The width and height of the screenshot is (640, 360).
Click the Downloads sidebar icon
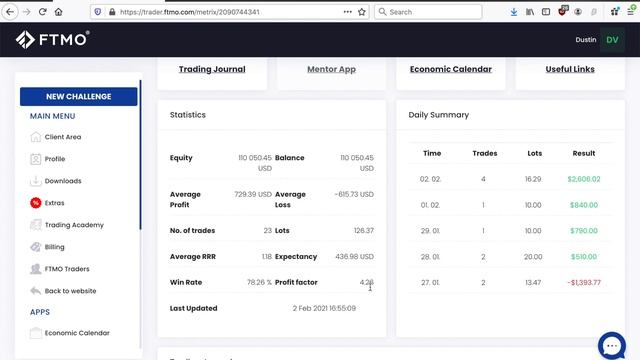pyautogui.click(x=36, y=181)
